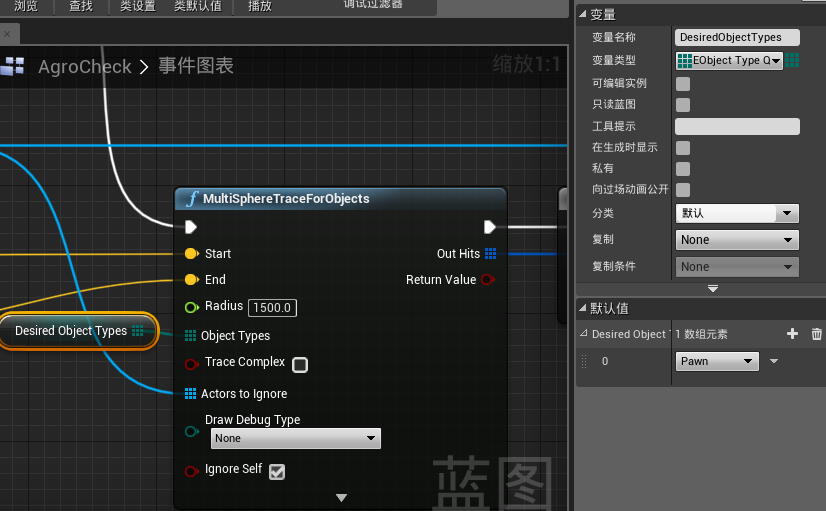Screen dimensions: 826x511
Task: Collapse the 变量 section
Action: 582,14
